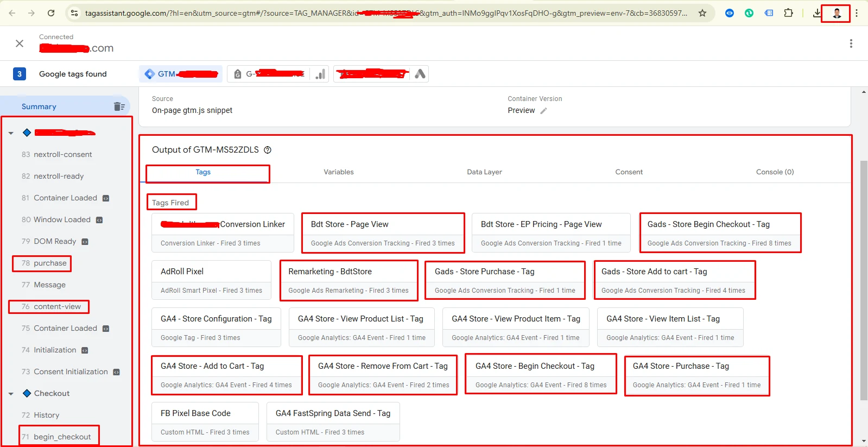Switch to the Console (0) tab
The width and height of the screenshot is (868, 447).
pyautogui.click(x=775, y=172)
